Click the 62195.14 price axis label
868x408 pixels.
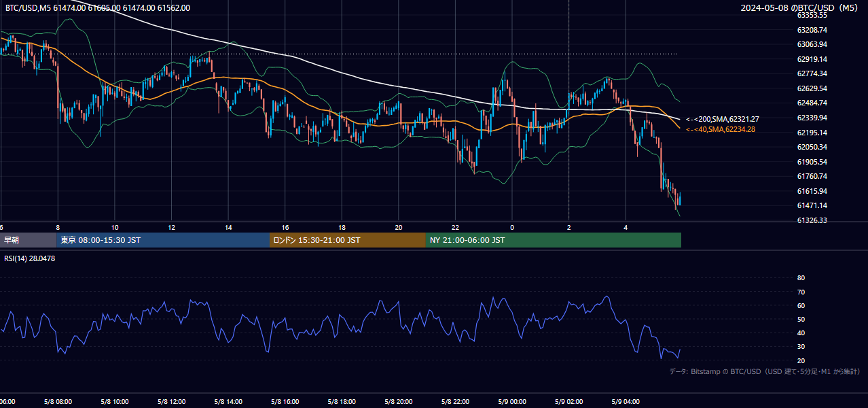812,133
